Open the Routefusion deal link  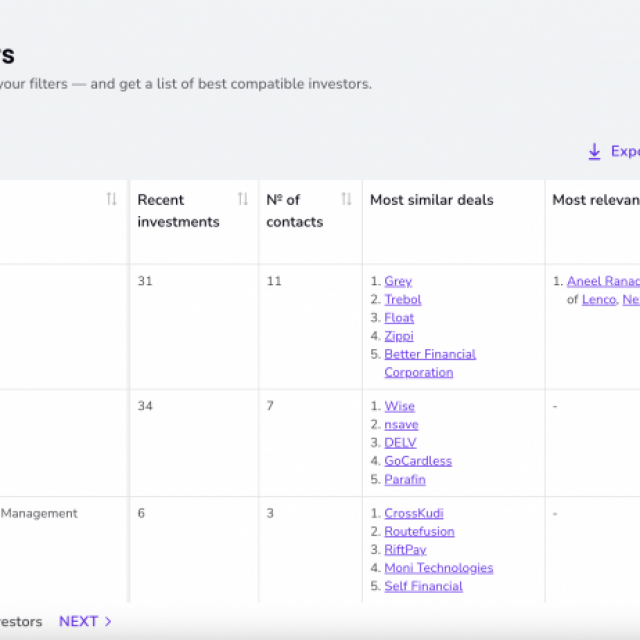[x=419, y=531]
